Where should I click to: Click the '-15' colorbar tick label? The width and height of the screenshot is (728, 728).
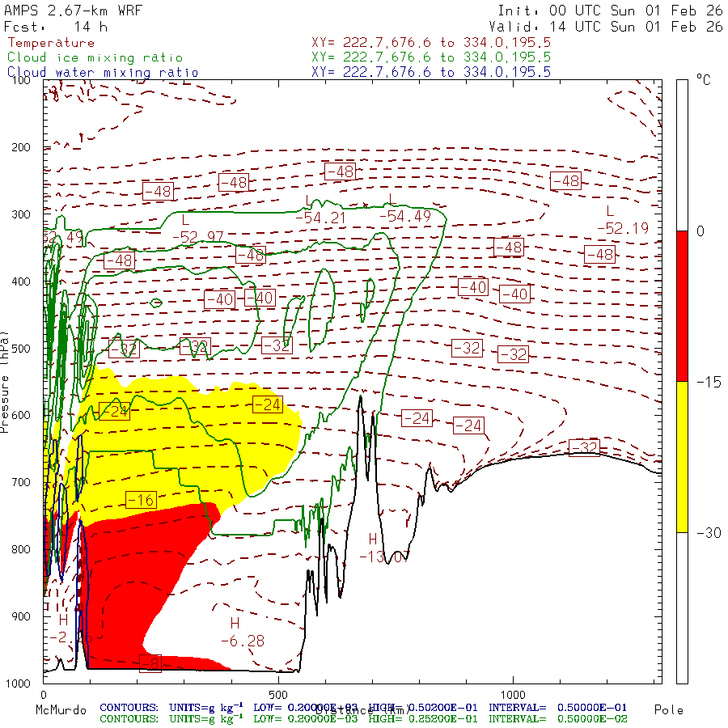(x=709, y=382)
